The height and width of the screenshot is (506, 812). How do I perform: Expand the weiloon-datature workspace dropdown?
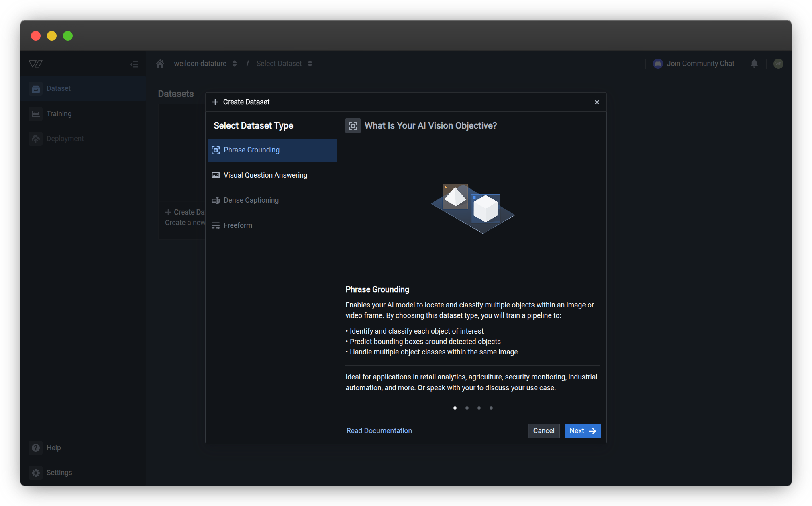tap(235, 63)
